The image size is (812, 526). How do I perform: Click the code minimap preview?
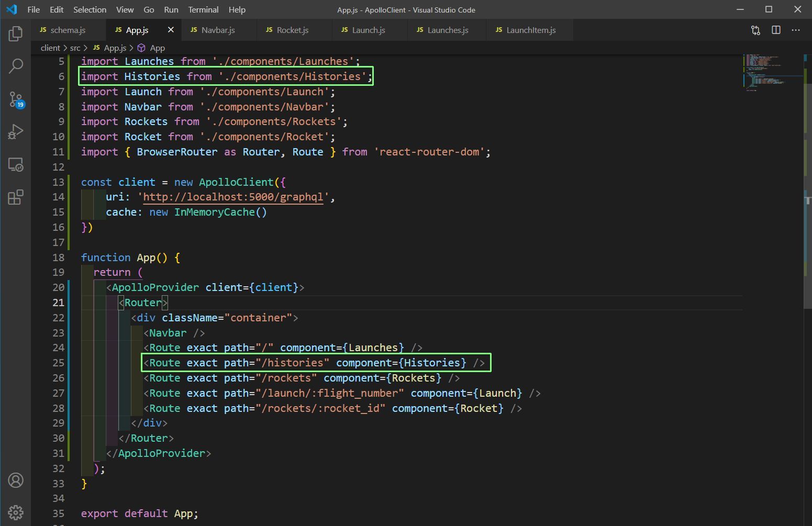tap(773, 73)
